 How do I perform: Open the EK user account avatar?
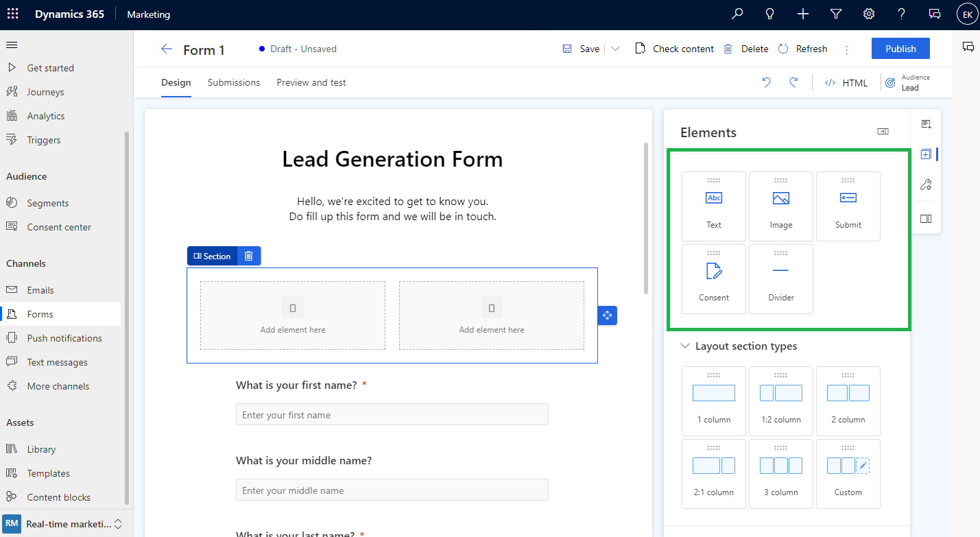point(967,14)
